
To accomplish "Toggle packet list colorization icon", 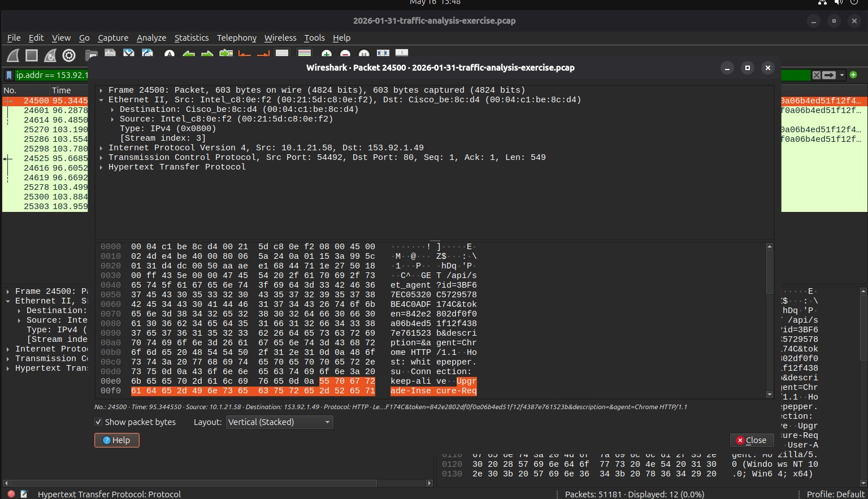I will point(305,54).
